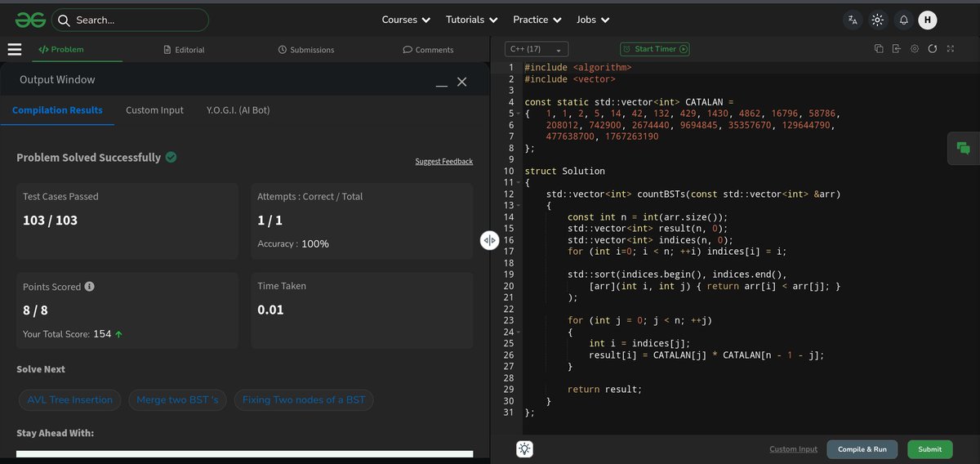Click "Problem Solved Successfully" heading
Image resolution: width=980 pixels, height=464 pixels.
pyautogui.click(x=88, y=158)
